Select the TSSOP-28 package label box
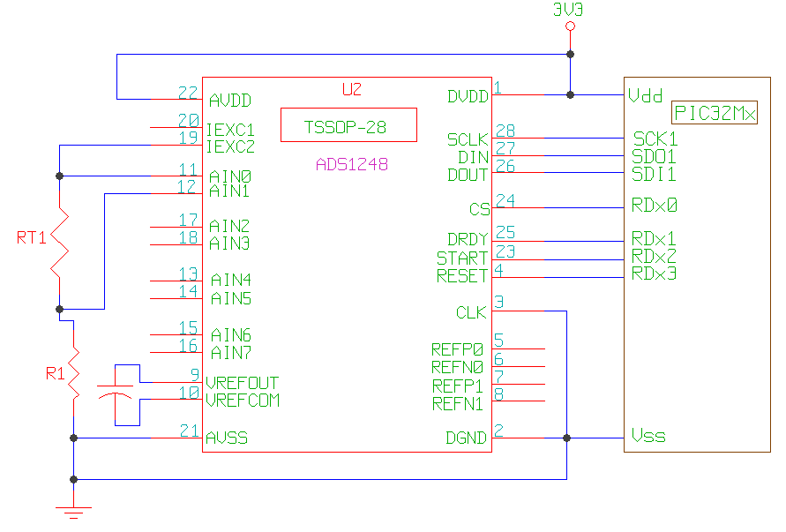Image resolution: width=786 pixels, height=532 pixels. click(x=348, y=125)
